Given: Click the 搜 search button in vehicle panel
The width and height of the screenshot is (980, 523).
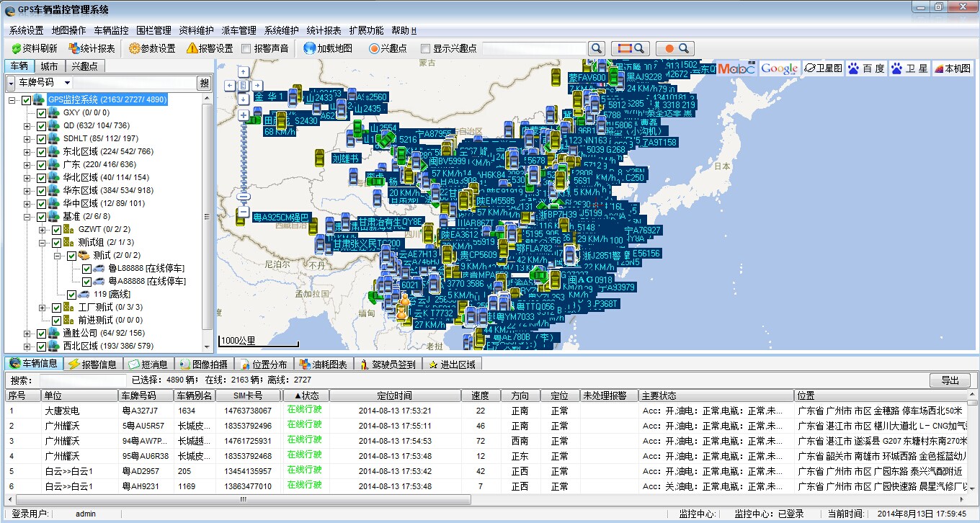Looking at the screenshot, I should point(205,83).
